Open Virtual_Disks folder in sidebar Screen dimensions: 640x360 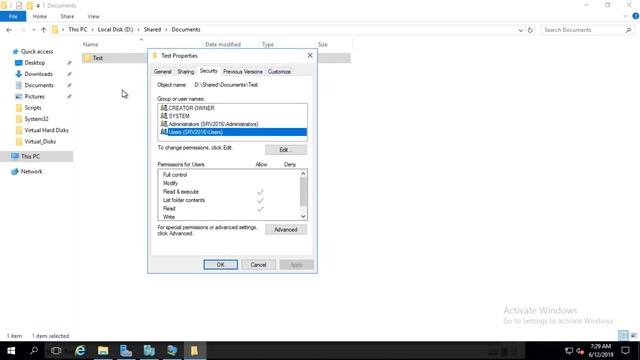pos(40,141)
